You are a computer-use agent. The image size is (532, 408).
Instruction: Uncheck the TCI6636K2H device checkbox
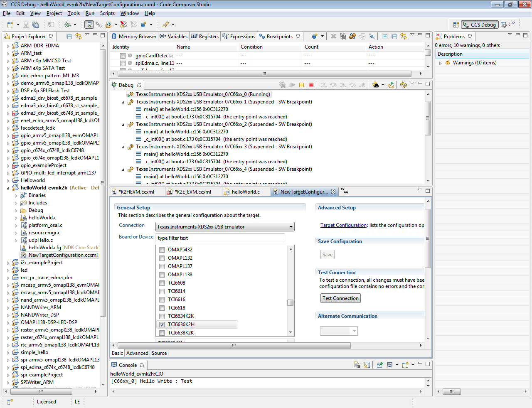[162, 324]
